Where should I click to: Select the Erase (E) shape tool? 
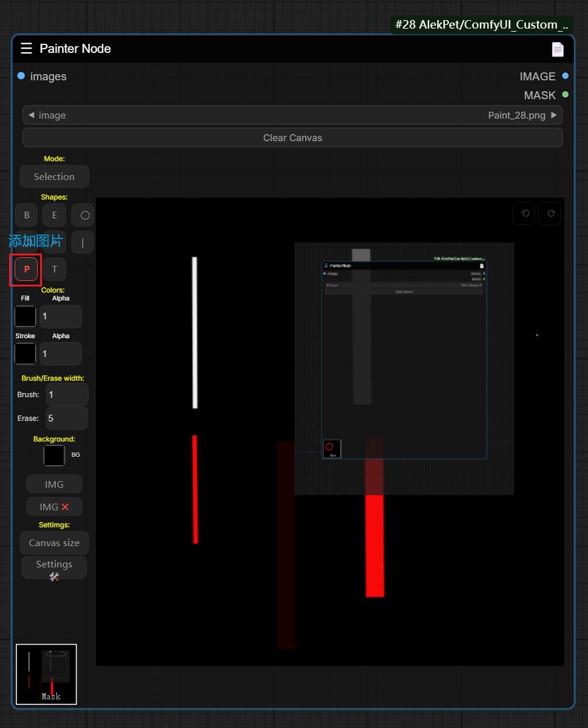(x=54, y=215)
